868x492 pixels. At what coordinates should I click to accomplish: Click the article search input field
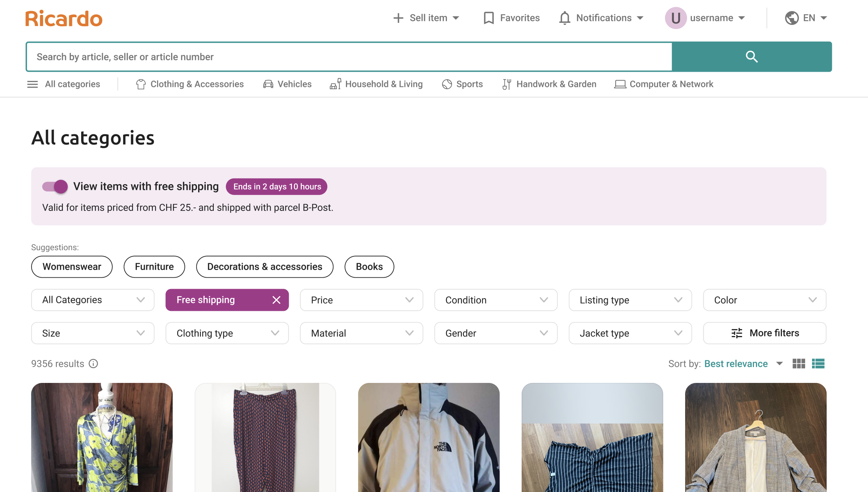pos(349,57)
